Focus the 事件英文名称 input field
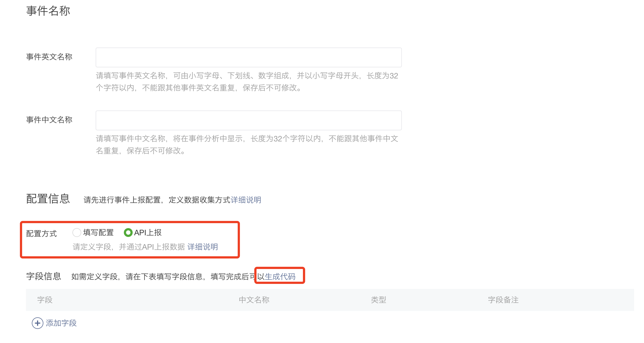 [x=248, y=57]
